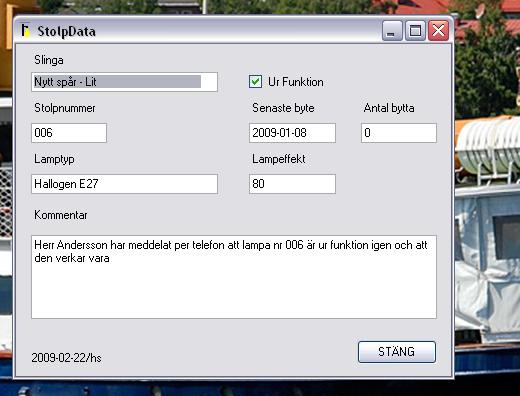Click the Slinga text field
This screenshot has height=396, width=520.
pyautogui.click(x=124, y=82)
